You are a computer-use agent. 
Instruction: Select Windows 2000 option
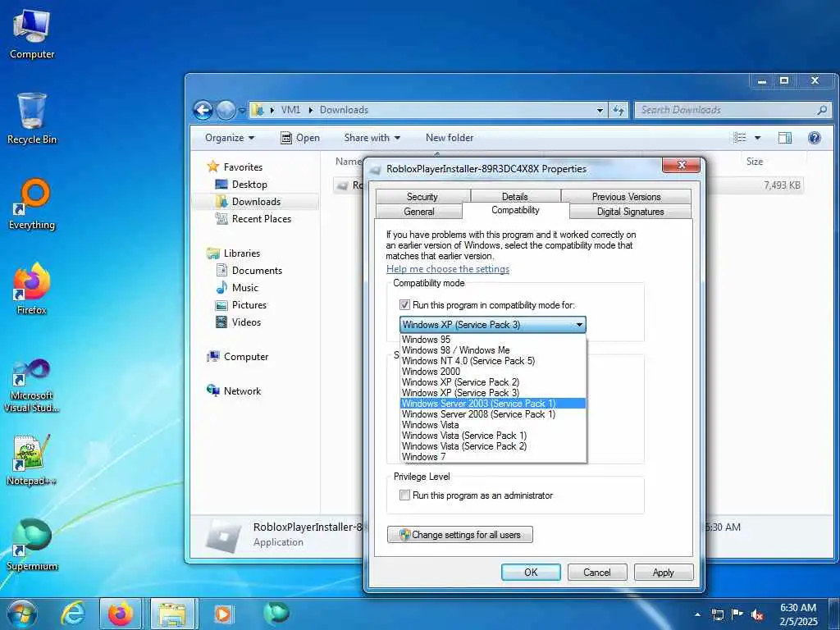pos(493,372)
